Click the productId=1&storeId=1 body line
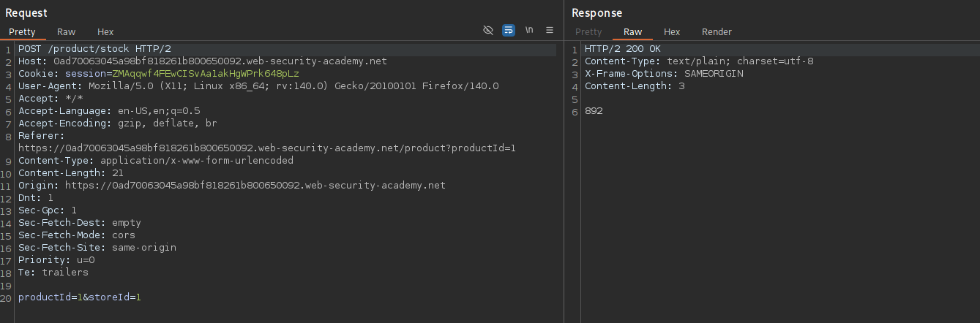The image size is (980, 323). pyautogui.click(x=80, y=297)
